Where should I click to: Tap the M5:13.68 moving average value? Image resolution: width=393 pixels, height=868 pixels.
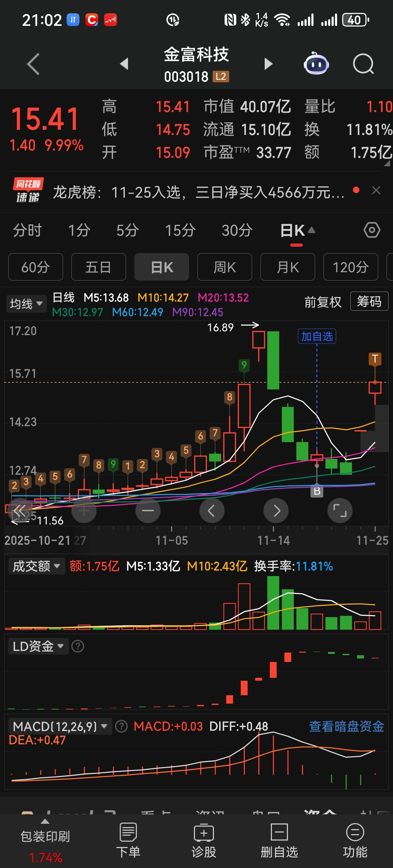tap(106, 297)
